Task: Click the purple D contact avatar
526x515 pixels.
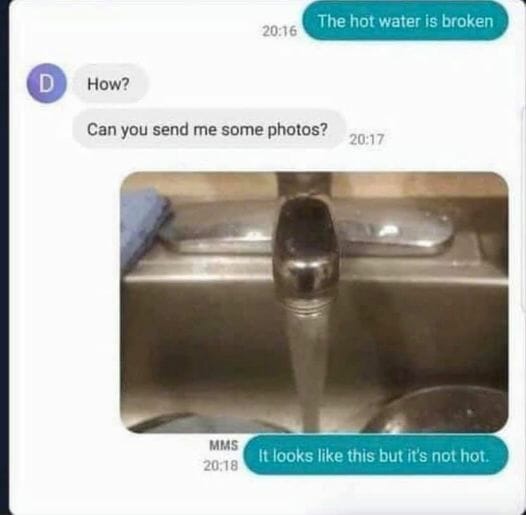Action: tap(46, 83)
